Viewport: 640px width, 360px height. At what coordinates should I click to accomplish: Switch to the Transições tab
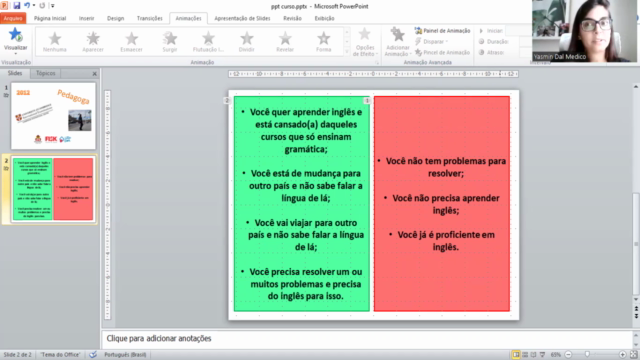coord(150,18)
